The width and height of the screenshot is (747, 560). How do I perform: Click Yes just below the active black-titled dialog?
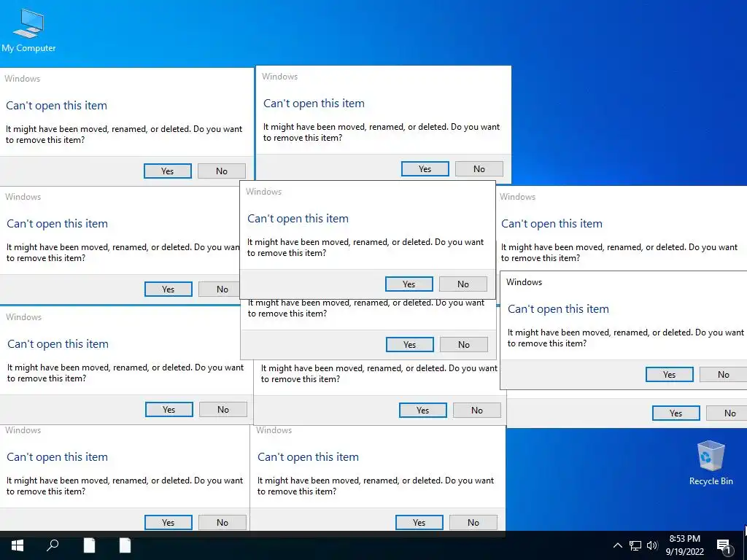point(676,413)
